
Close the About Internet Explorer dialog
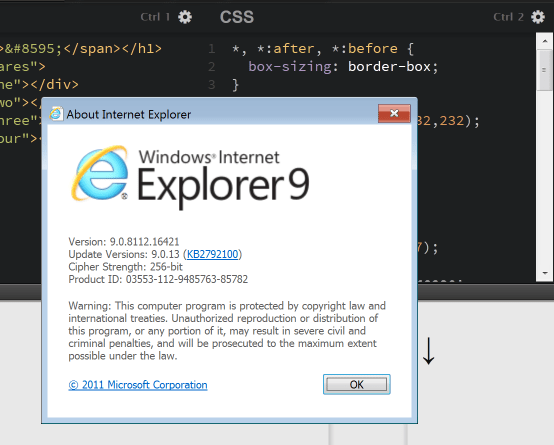pos(394,113)
